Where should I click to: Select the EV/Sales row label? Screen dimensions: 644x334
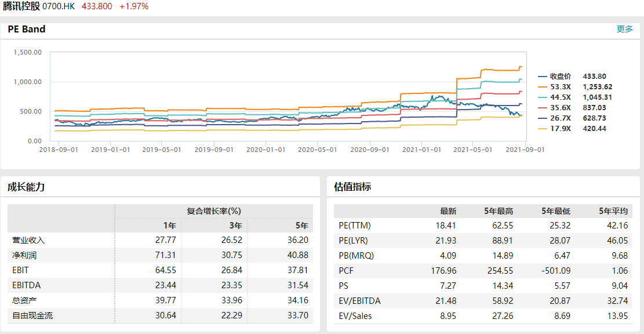coord(355,317)
